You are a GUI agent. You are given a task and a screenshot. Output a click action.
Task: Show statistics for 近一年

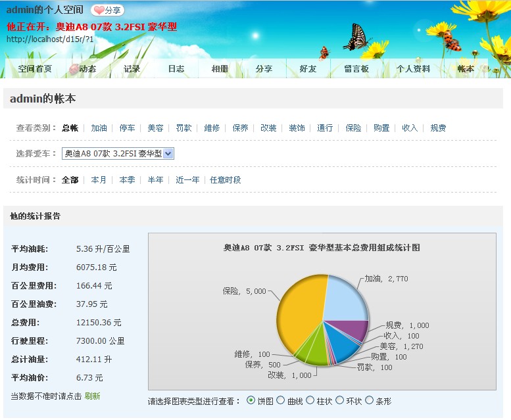click(x=187, y=179)
